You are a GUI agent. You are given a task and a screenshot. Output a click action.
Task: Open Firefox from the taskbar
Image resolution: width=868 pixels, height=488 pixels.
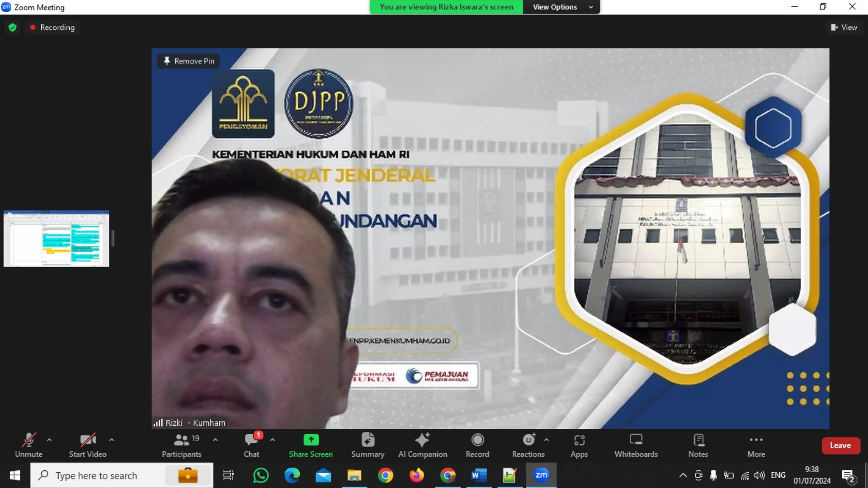click(x=417, y=475)
